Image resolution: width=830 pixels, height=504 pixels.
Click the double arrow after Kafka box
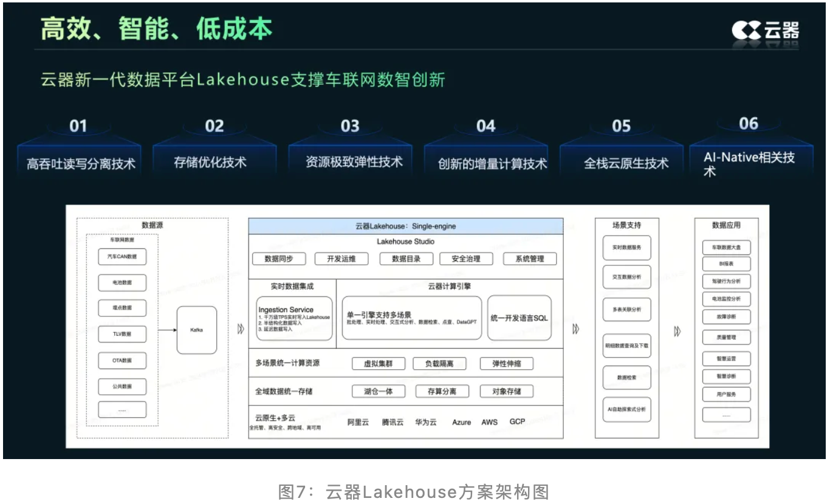(241, 329)
